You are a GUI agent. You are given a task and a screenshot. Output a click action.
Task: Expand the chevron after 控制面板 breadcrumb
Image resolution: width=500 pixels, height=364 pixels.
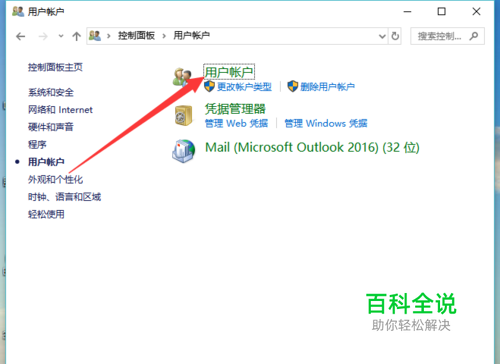pos(164,36)
